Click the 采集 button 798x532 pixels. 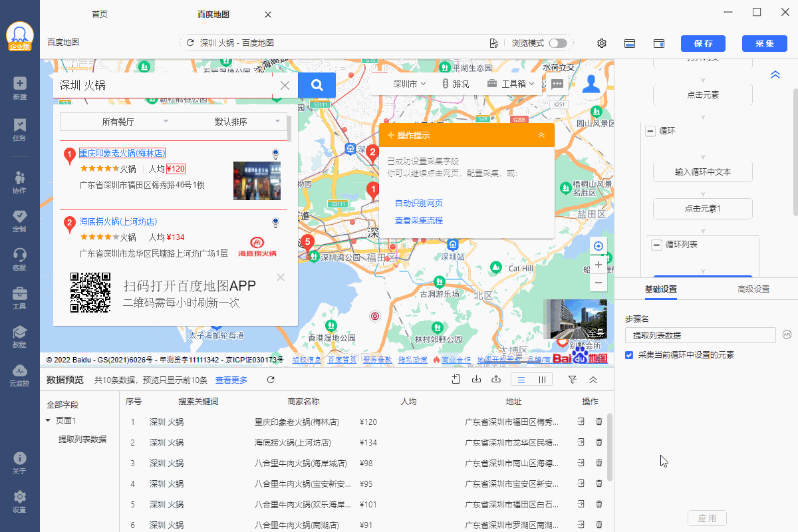765,43
